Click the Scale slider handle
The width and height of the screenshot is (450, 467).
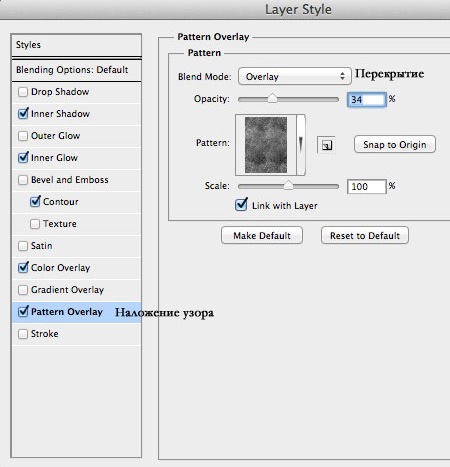tap(288, 185)
